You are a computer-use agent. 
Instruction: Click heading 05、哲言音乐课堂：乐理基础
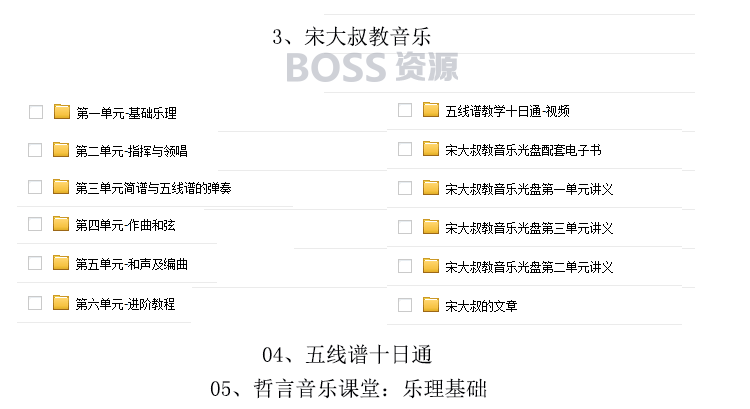coord(349,388)
